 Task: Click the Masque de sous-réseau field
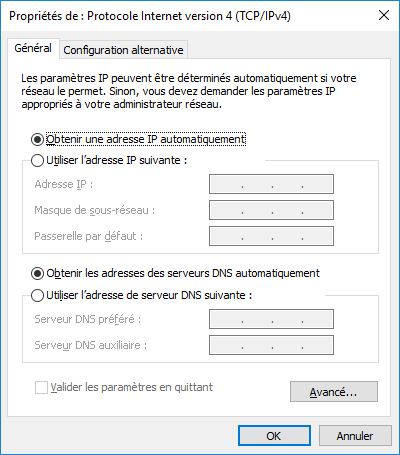coord(271,210)
